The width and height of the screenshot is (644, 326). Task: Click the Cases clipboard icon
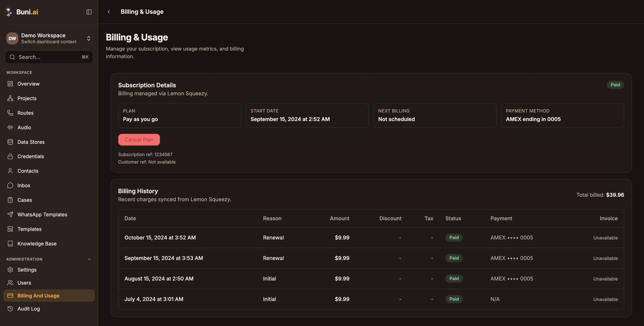coord(10,200)
